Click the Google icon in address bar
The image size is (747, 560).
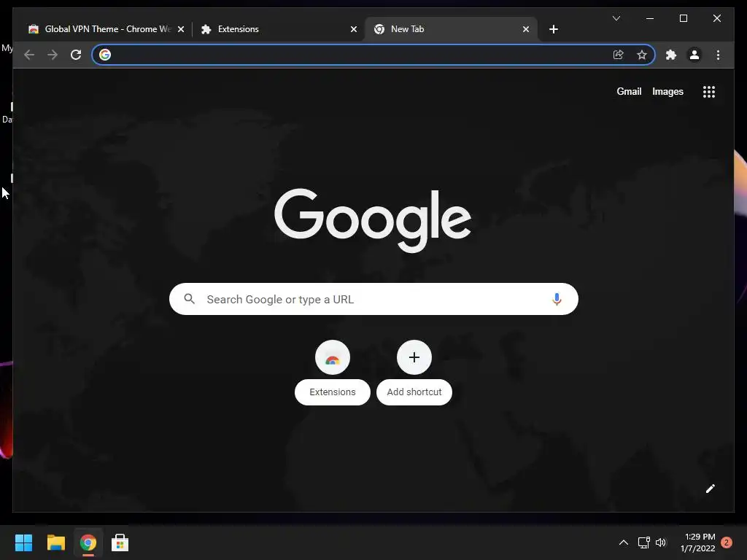105,55
